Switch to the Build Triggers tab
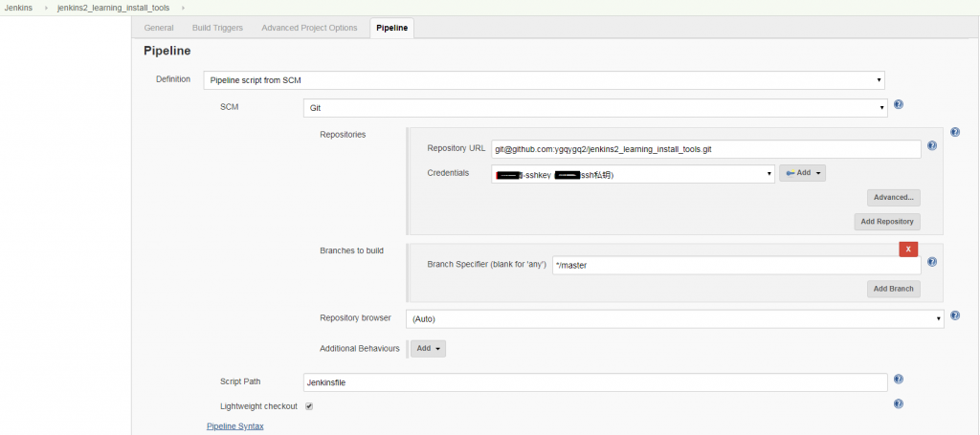 [x=217, y=28]
